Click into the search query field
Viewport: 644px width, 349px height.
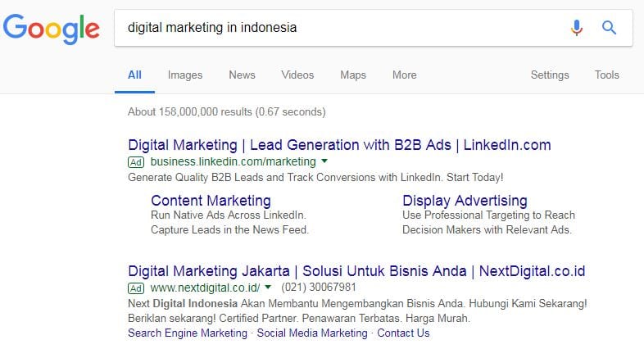click(x=341, y=28)
